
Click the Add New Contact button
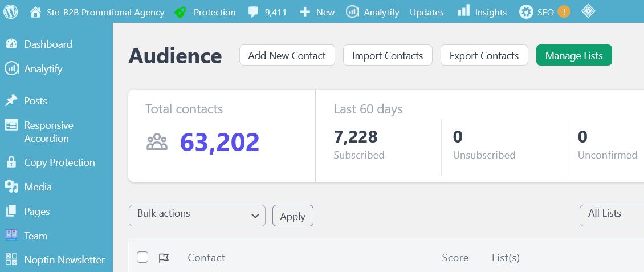pyautogui.click(x=287, y=56)
